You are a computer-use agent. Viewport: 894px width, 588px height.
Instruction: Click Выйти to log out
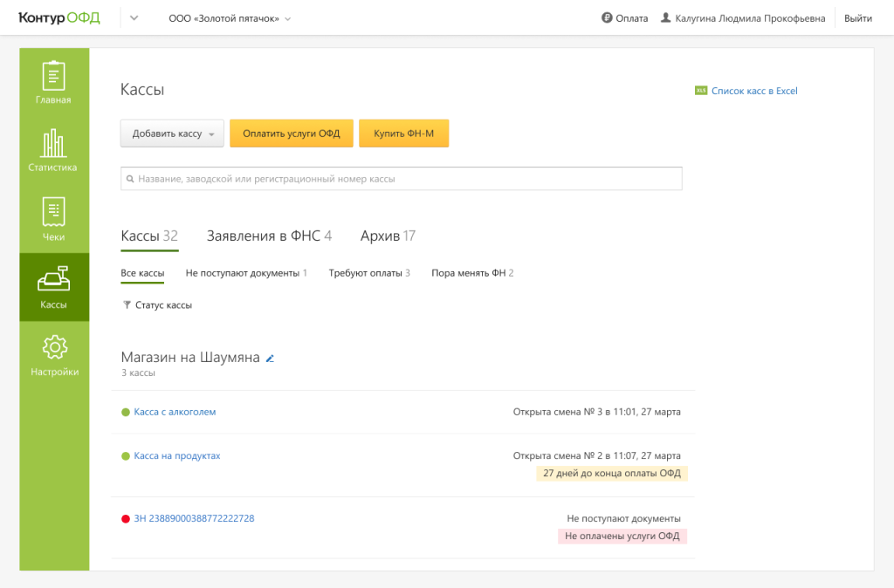point(858,17)
